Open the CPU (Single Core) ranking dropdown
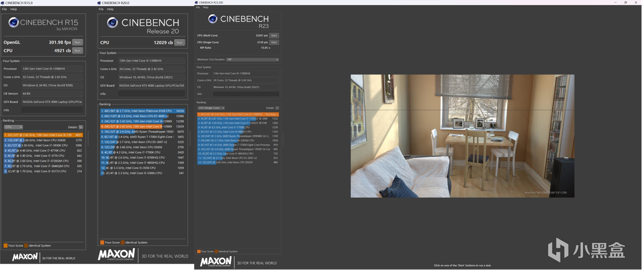 coord(211,108)
